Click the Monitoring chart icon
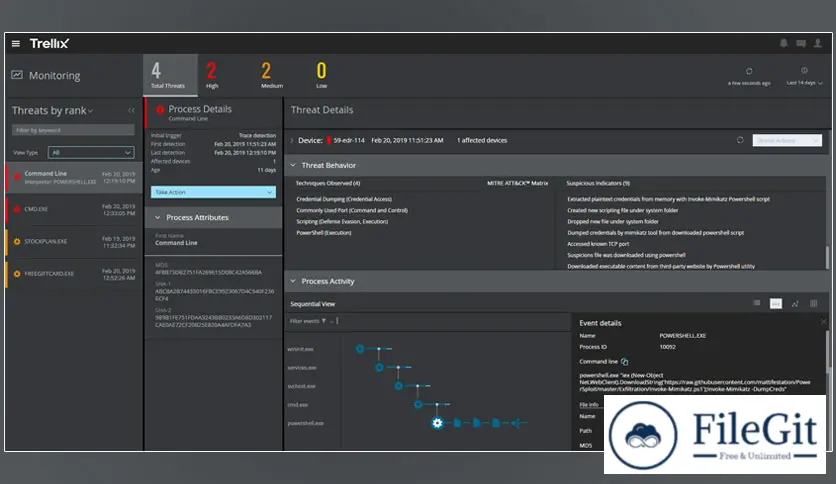The width and height of the screenshot is (836, 484). pyautogui.click(x=17, y=75)
